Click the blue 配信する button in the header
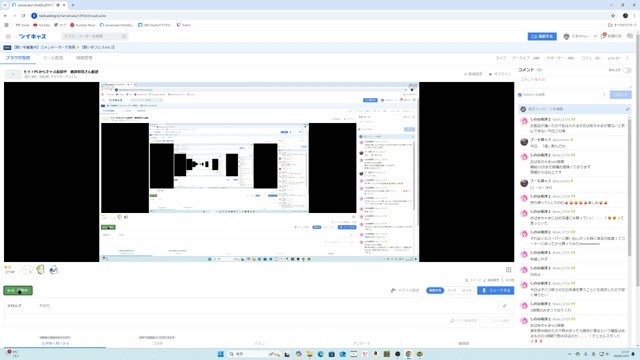The image size is (640, 360). [x=542, y=36]
